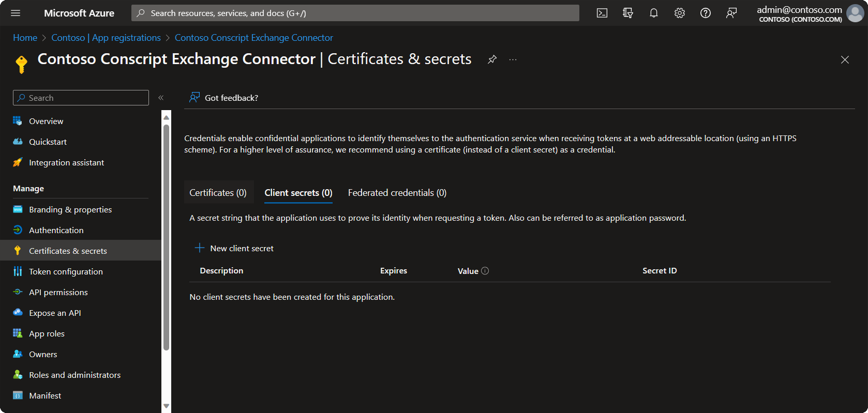The width and height of the screenshot is (868, 413).
Task: Click the plus icon for new client secret
Action: click(x=200, y=248)
